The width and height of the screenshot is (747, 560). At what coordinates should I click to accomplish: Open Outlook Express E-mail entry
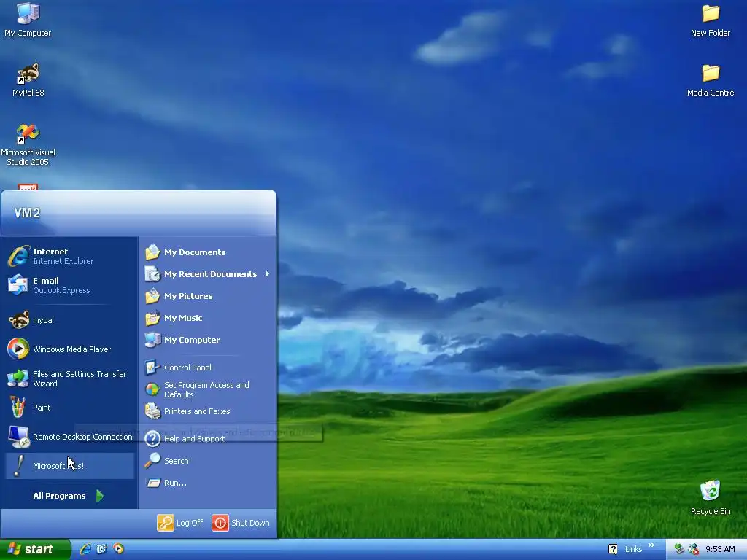[69, 285]
